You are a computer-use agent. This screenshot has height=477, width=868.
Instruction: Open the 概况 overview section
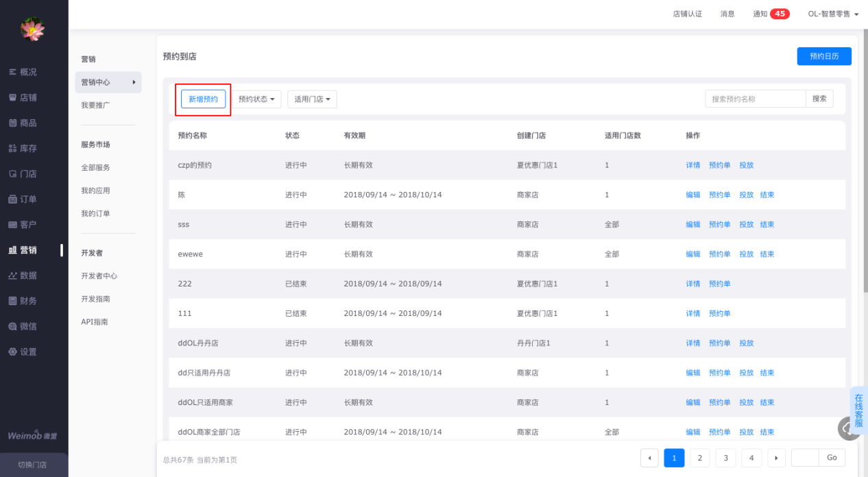23,72
